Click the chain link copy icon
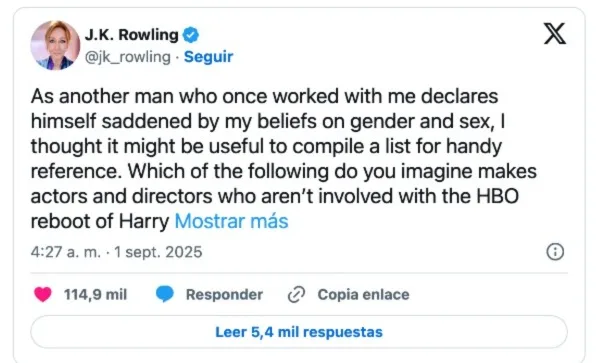This screenshot has width=605, height=363. click(296, 294)
